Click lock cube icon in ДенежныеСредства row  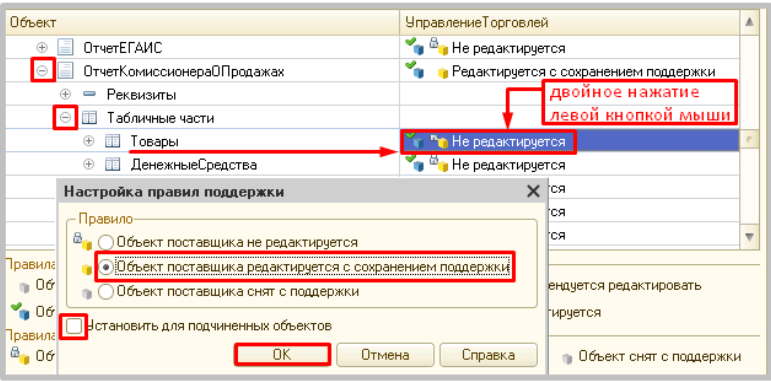(439, 164)
